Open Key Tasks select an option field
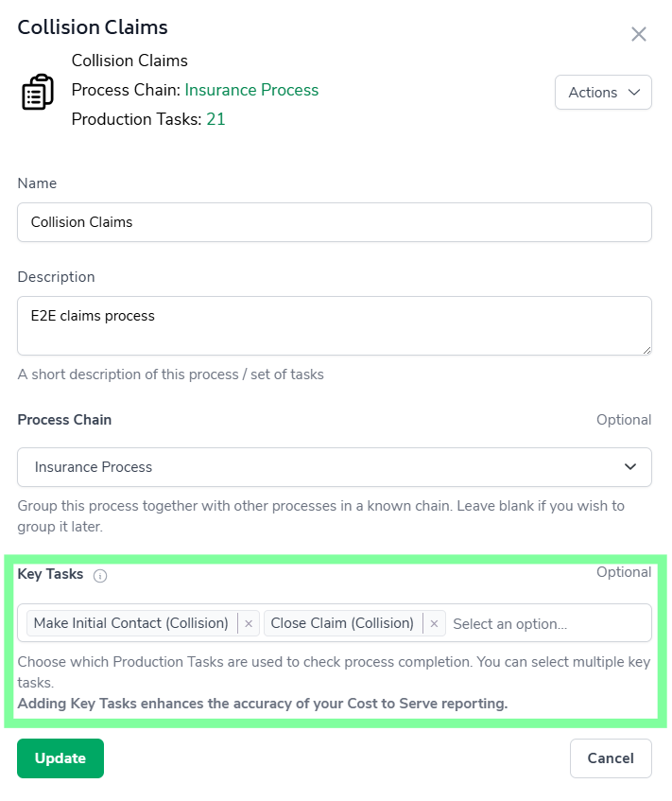Screen dimensions: 672x801 click(546, 624)
